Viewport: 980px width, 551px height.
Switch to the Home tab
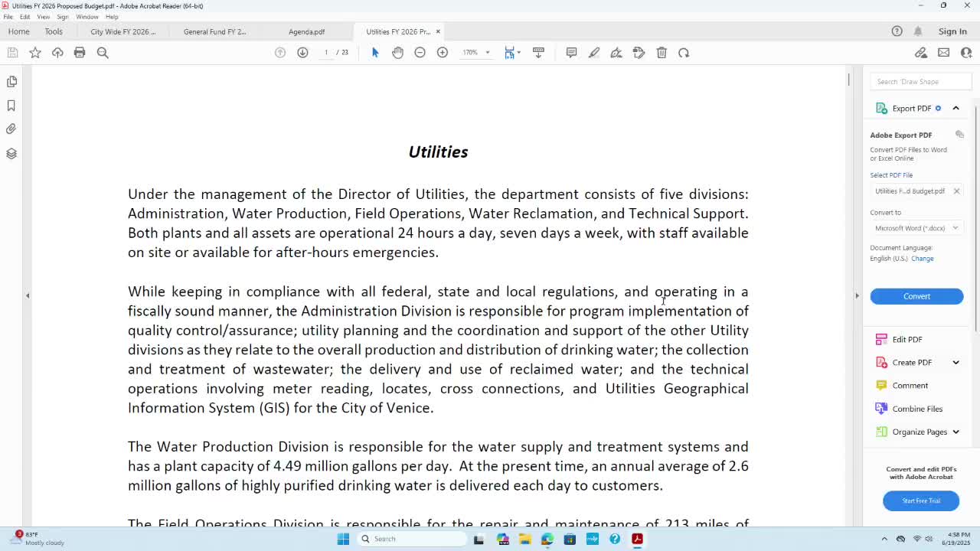(x=18, y=31)
